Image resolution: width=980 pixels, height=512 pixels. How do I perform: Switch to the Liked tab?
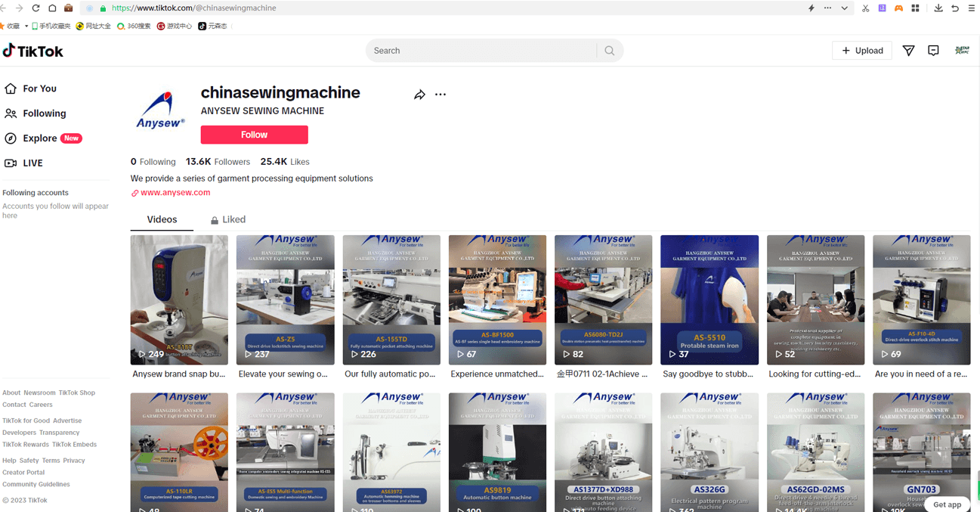point(228,219)
